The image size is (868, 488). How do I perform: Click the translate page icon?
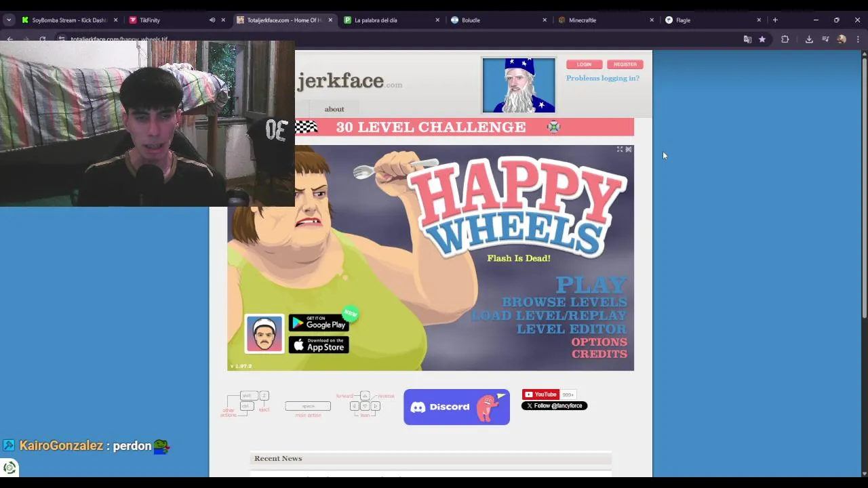click(x=747, y=39)
